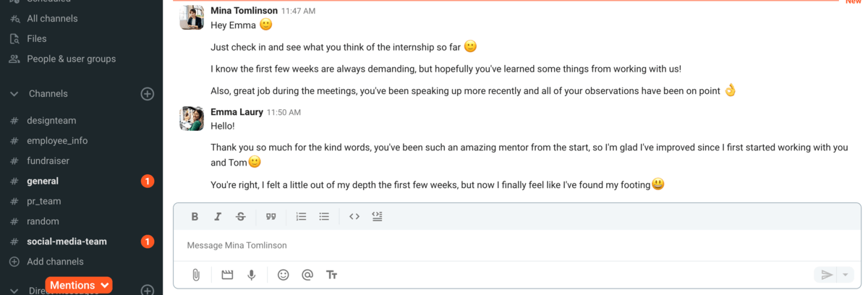Click the Message Mina Tomlinson field

tap(517, 245)
